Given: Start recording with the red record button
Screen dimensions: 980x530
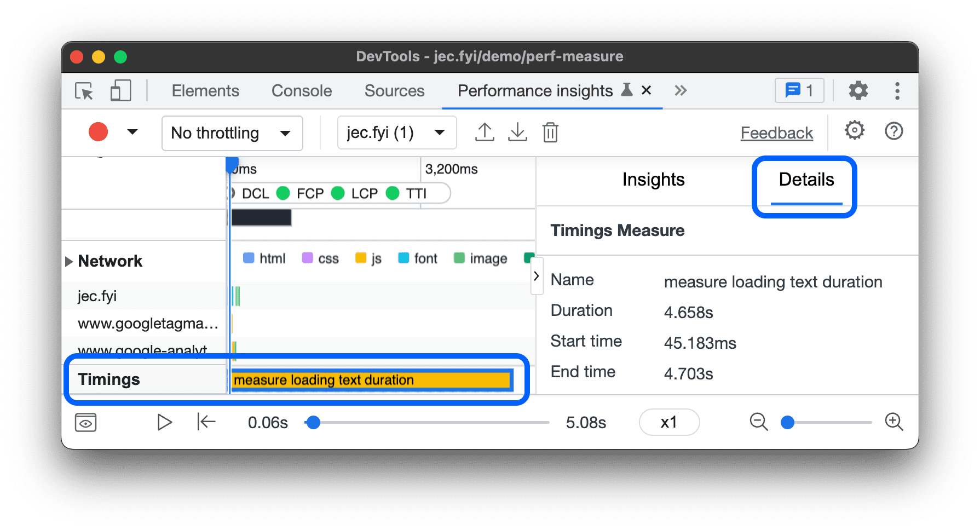Looking at the screenshot, I should (99, 132).
